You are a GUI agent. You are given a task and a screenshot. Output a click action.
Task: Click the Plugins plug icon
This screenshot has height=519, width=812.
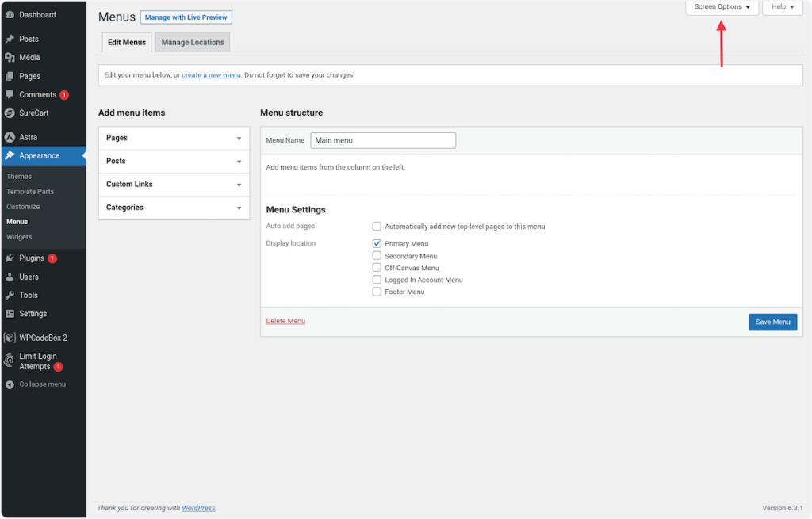10,258
